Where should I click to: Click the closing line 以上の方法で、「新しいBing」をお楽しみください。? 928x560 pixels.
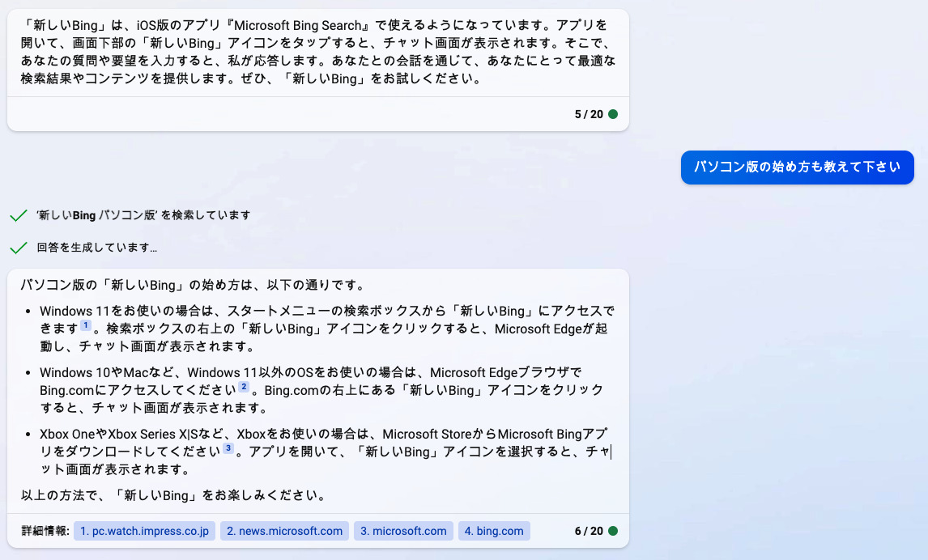click(x=175, y=495)
